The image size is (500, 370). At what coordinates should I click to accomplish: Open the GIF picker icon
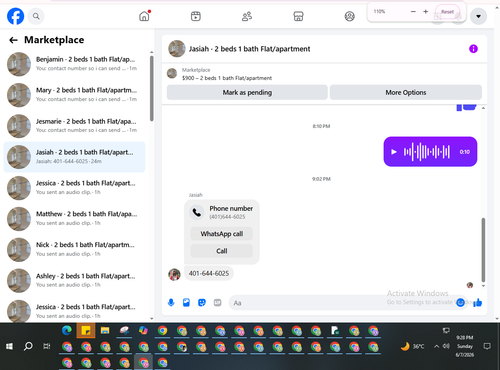(x=217, y=303)
